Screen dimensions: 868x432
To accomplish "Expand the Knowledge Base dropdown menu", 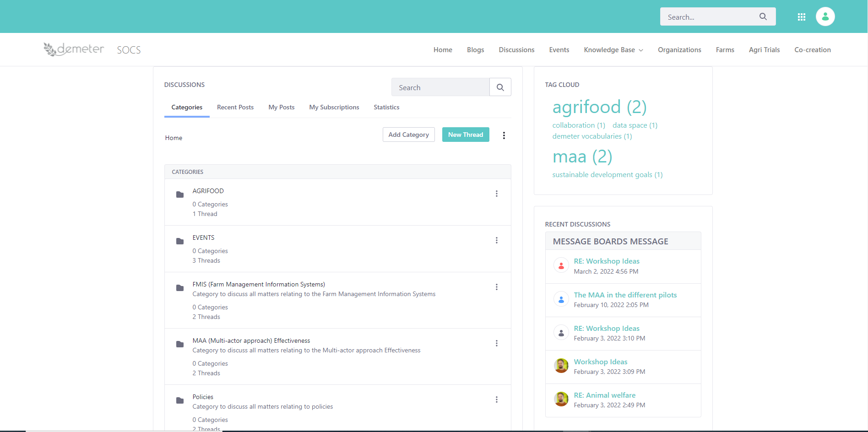I will [x=613, y=50].
